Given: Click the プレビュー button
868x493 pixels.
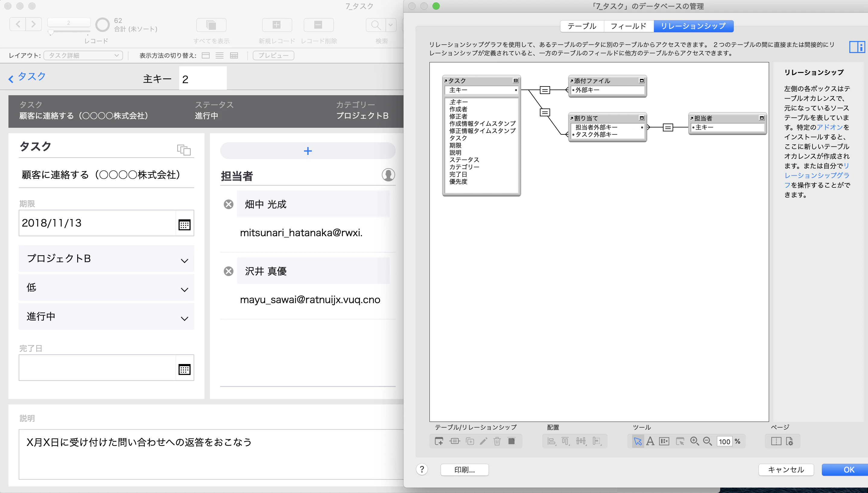Looking at the screenshot, I should tap(274, 55).
